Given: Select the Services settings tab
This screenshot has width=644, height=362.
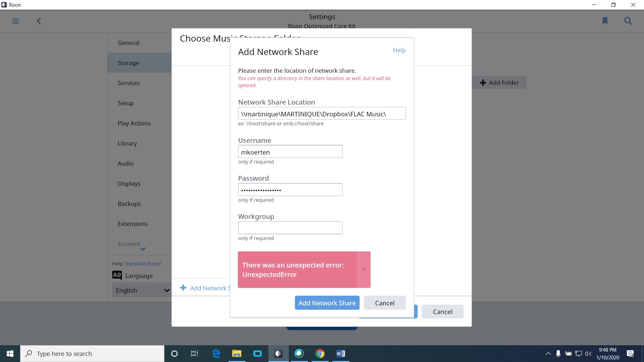Looking at the screenshot, I should [x=129, y=83].
